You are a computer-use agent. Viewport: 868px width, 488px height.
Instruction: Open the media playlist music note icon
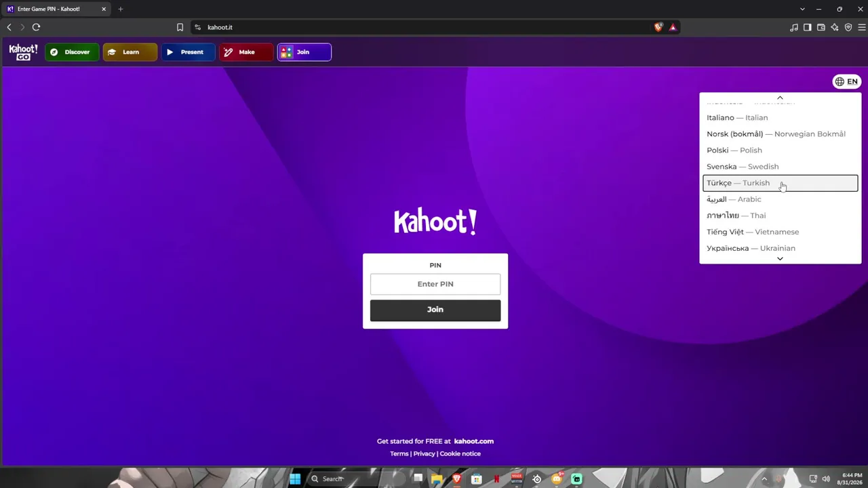(794, 27)
